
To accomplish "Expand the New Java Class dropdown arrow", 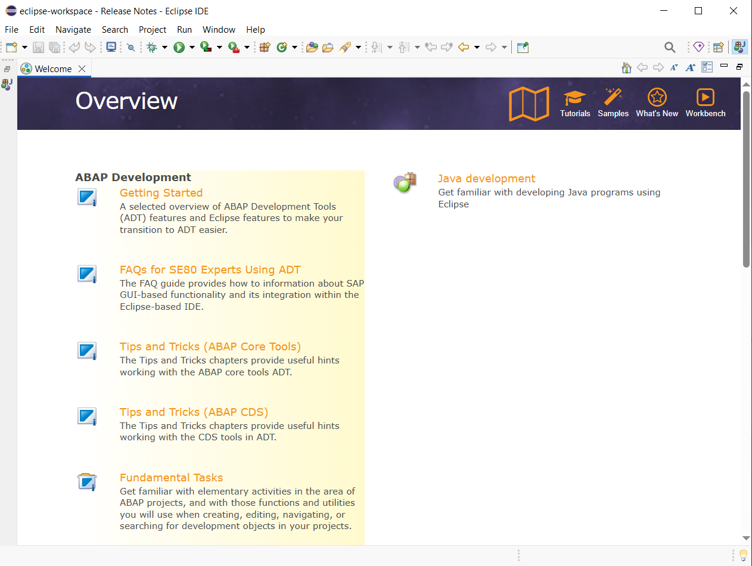I will point(294,47).
